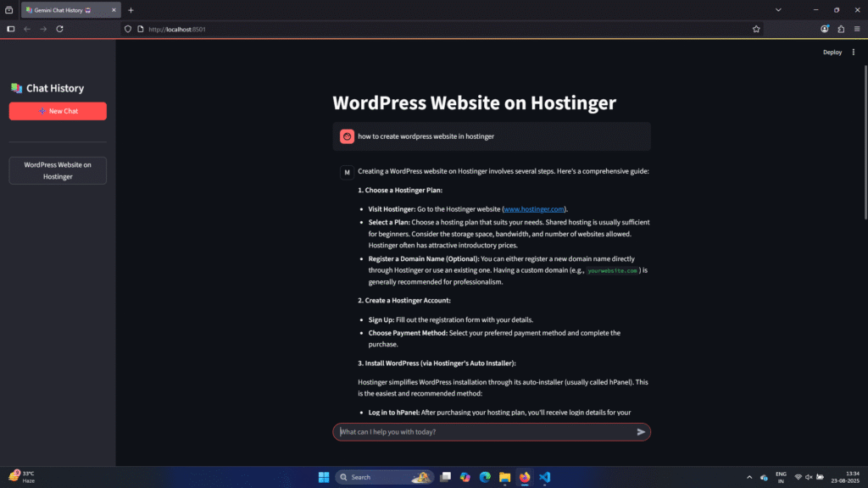Screen dimensions: 868x488
Task: Click the taskbar Search box
Action: tap(384, 477)
